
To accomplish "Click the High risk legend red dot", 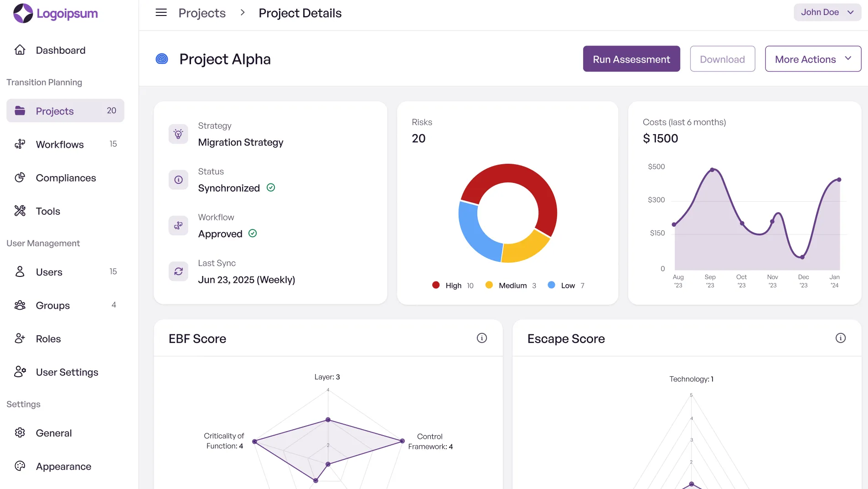I will point(436,285).
